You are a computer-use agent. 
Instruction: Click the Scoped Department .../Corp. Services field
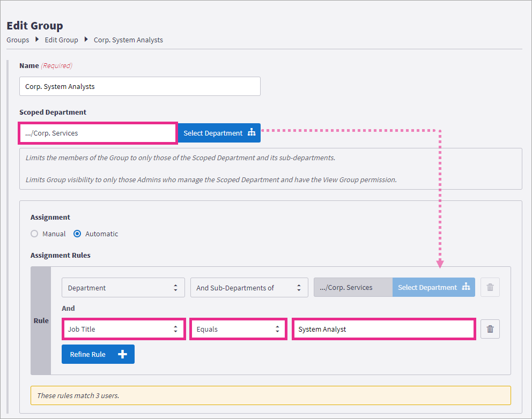pos(98,133)
